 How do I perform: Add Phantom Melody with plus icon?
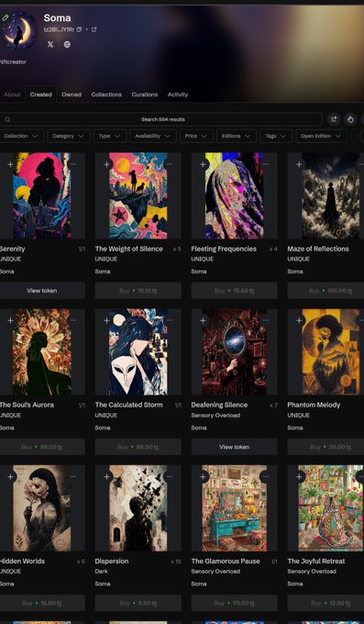click(299, 320)
